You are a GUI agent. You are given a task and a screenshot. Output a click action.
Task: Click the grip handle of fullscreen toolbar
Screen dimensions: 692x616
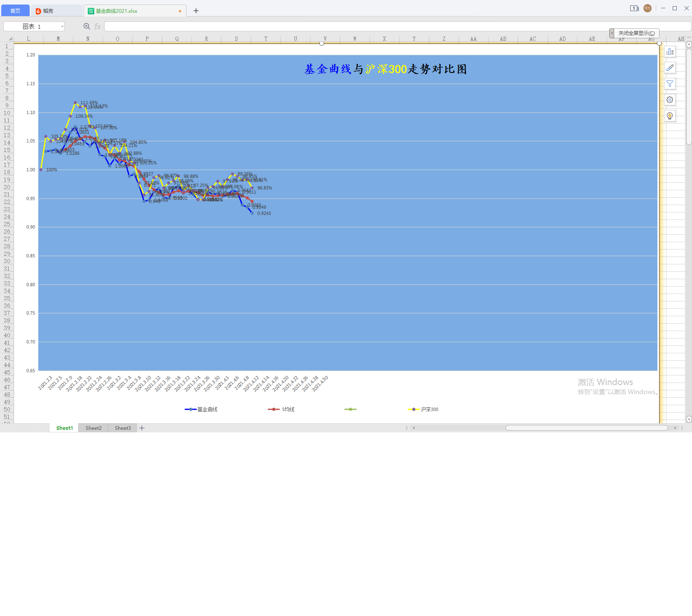click(612, 33)
